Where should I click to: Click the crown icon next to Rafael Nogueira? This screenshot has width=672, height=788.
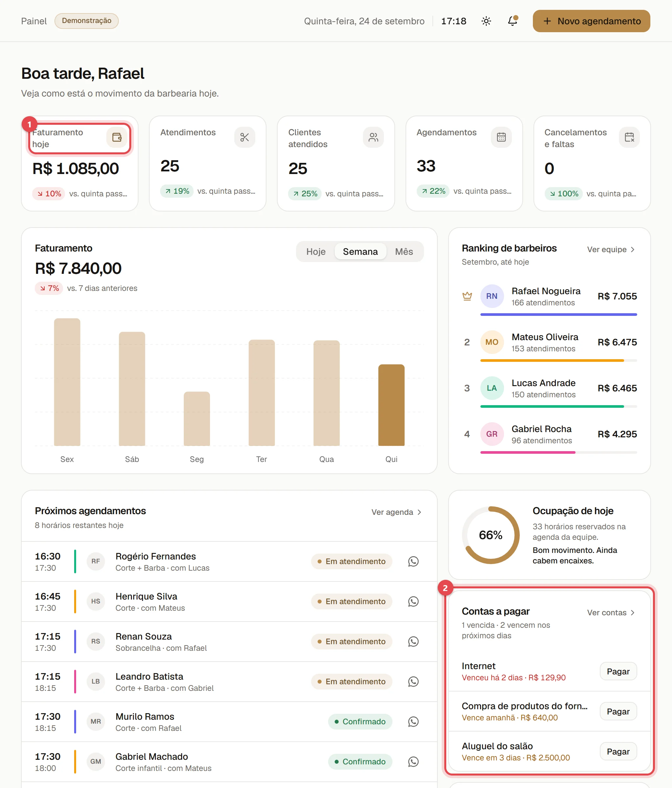click(x=467, y=296)
